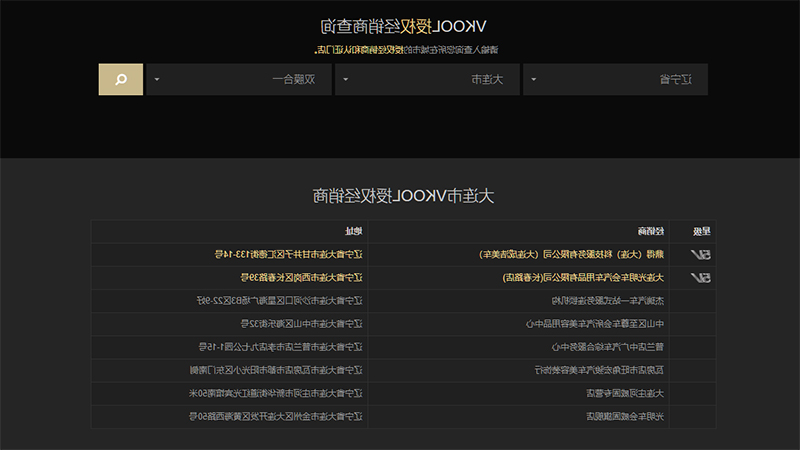Open the province dropdown showing 辽宁省
Image resolution: width=800 pixels, height=450 pixels.
(615, 79)
